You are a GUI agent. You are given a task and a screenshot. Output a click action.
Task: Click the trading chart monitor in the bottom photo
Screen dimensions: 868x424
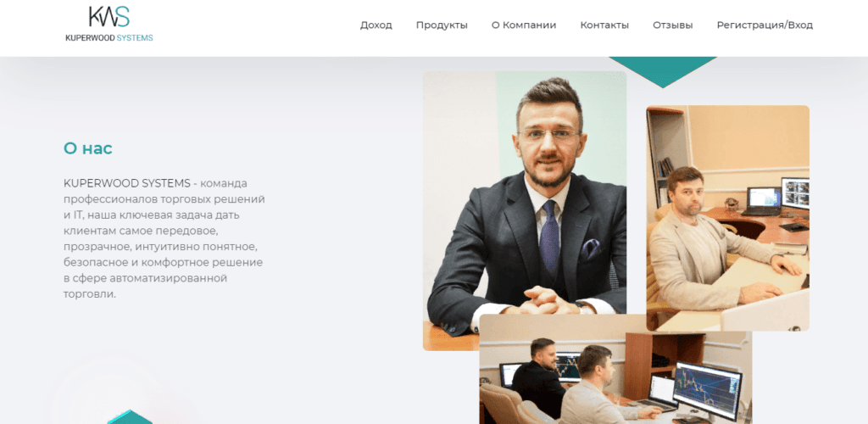tap(707, 390)
